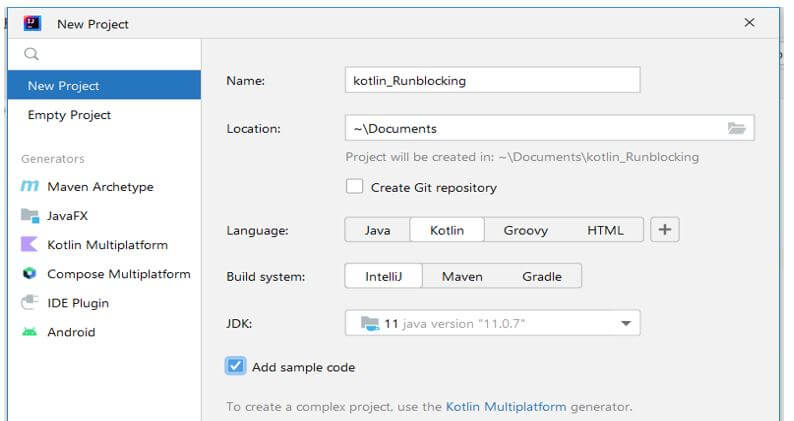Screen dimensions: 794x421
Task: Click the Build system: label
Action: (265, 277)
